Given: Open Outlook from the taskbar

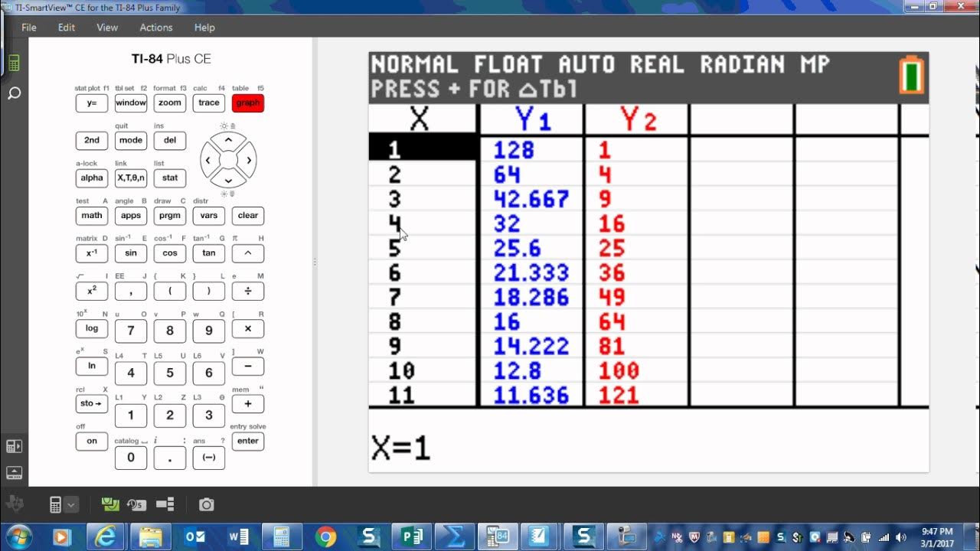Looking at the screenshot, I should (x=194, y=536).
